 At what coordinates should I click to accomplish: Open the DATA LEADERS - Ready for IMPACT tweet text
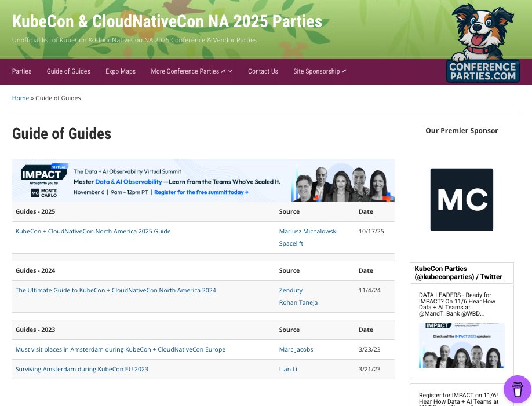click(x=457, y=304)
